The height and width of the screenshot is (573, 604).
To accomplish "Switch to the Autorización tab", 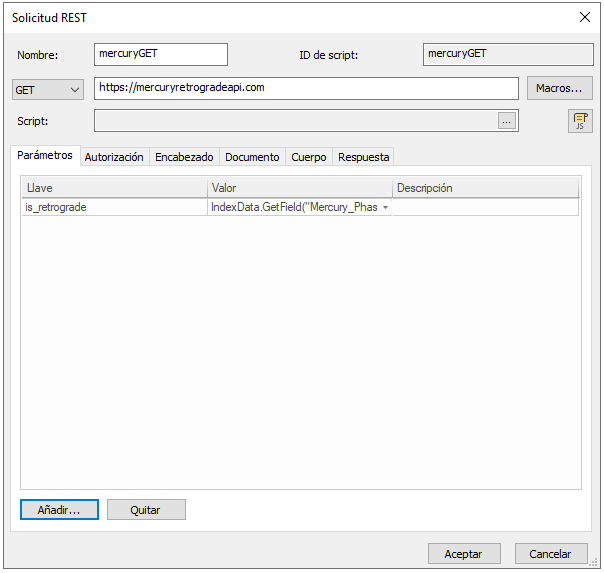I will [x=114, y=157].
